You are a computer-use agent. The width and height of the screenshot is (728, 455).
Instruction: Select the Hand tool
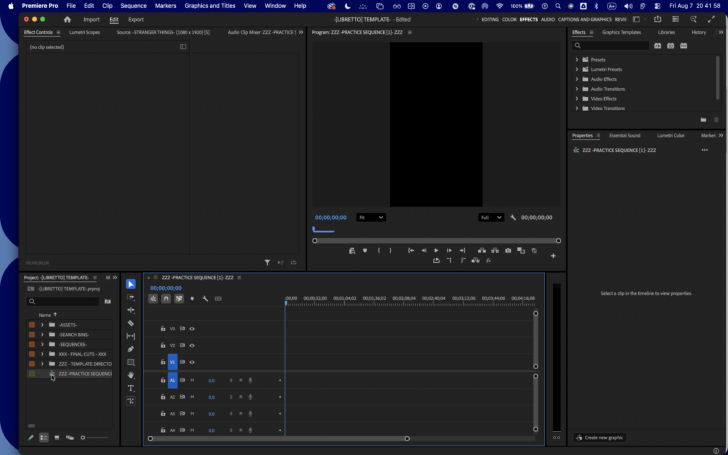point(131,375)
